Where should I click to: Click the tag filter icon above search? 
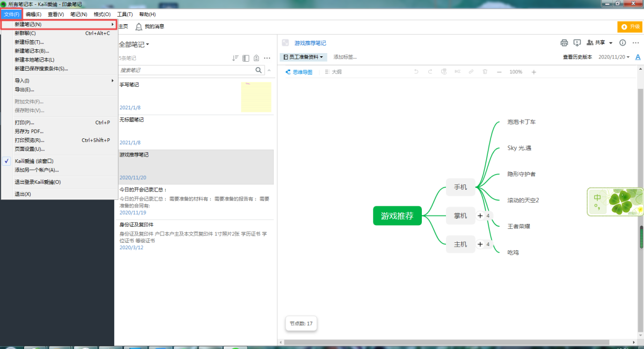(x=257, y=58)
